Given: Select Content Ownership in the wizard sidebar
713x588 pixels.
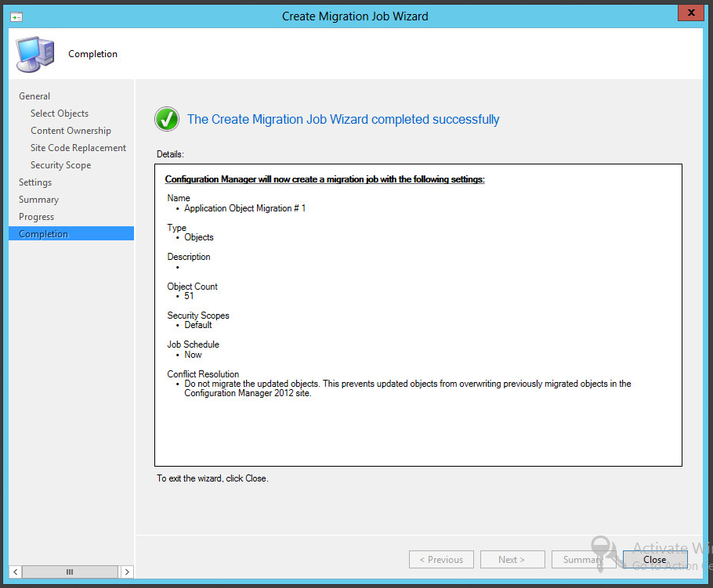Looking at the screenshot, I should pos(71,130).
